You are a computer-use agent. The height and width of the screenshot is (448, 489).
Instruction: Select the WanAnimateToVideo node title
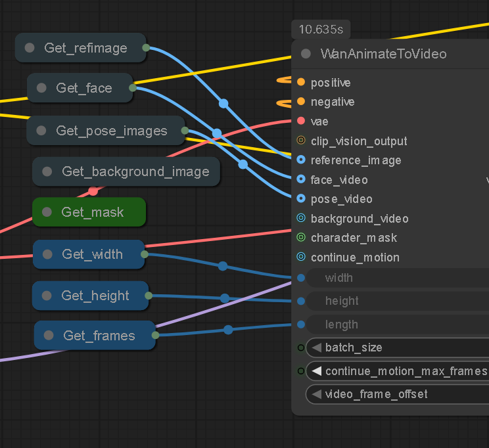tap(384, 54)
